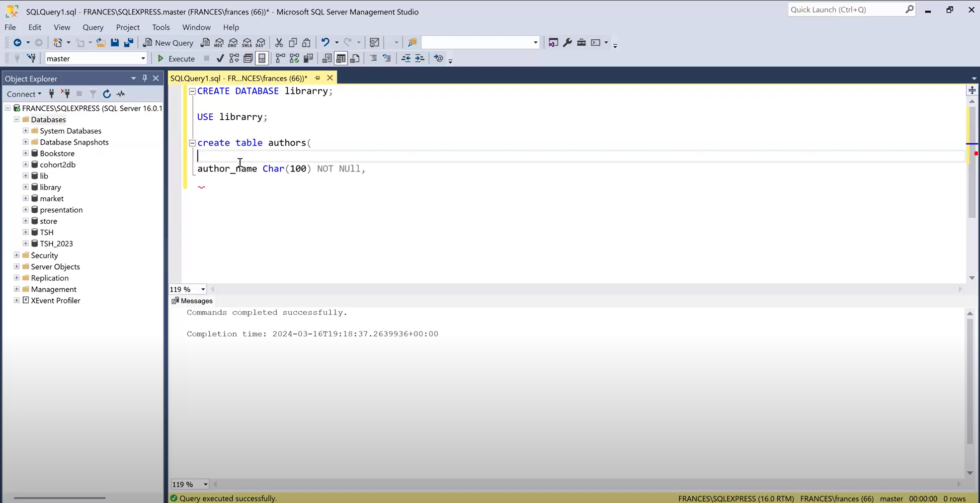
Task: Expand the Security folder in Object Explorer
Action: tap(16, 255)
